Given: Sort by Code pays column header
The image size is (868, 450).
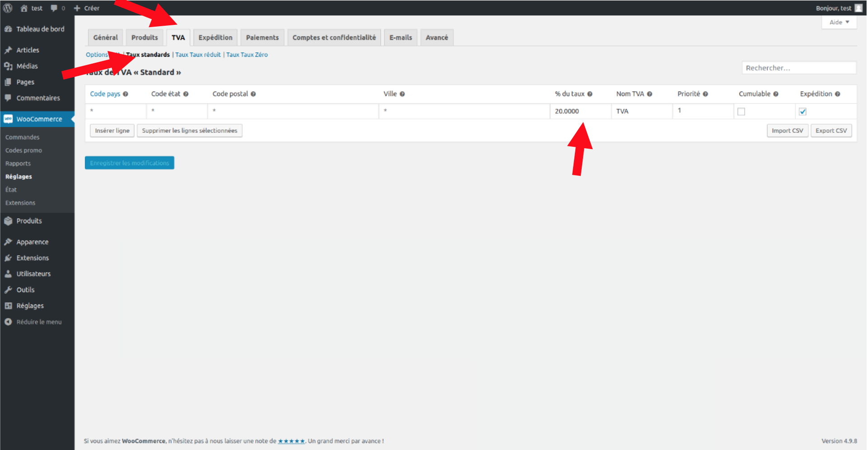Looking at the screenshot, I should 105,94.
